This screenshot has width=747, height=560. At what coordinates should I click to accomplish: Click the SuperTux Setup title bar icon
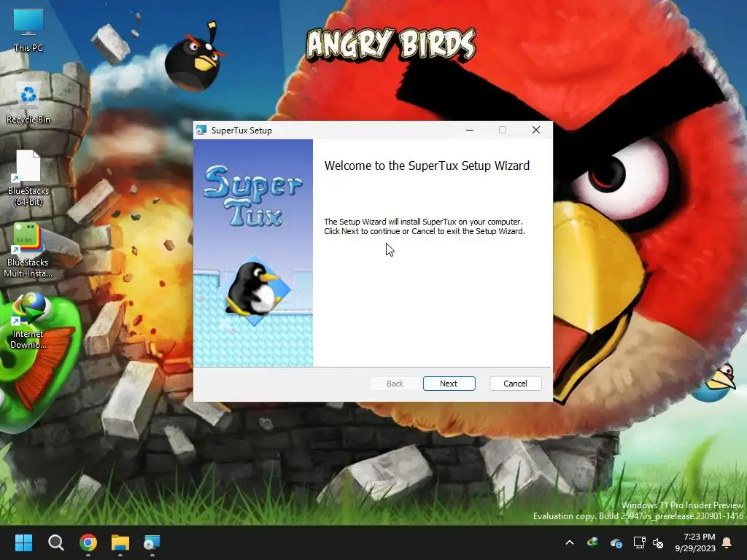pyautogui.click(x=201, y=130)
